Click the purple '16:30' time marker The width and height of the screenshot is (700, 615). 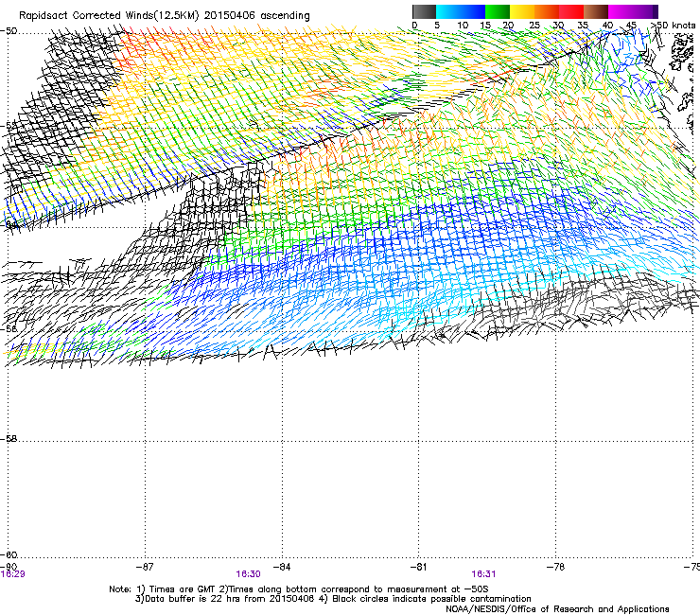(x=248, y=574)
